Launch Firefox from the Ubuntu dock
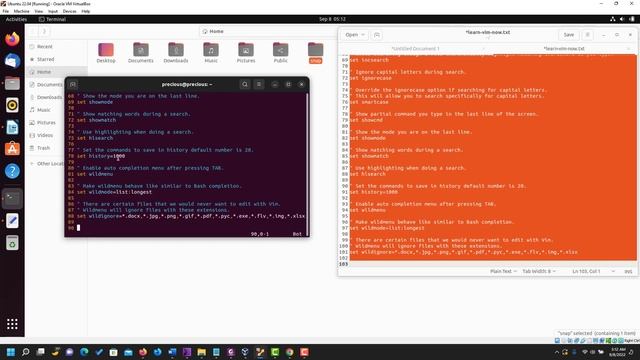 (12, 39)
